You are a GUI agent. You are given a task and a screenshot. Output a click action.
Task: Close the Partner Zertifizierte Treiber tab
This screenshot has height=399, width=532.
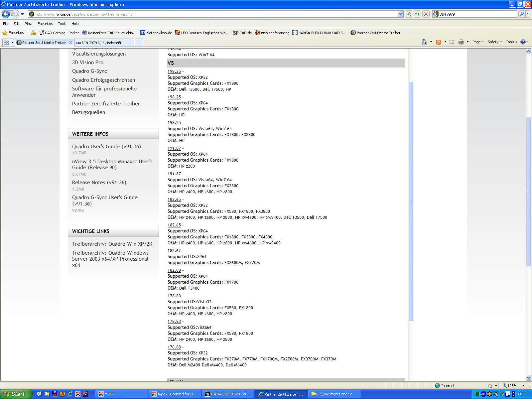[70, 43]
